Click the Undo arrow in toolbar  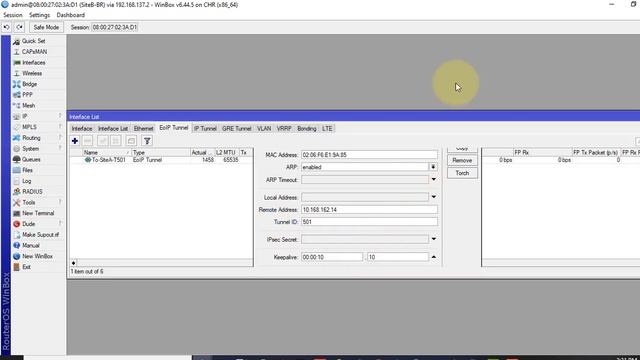(x=7, y=27)
